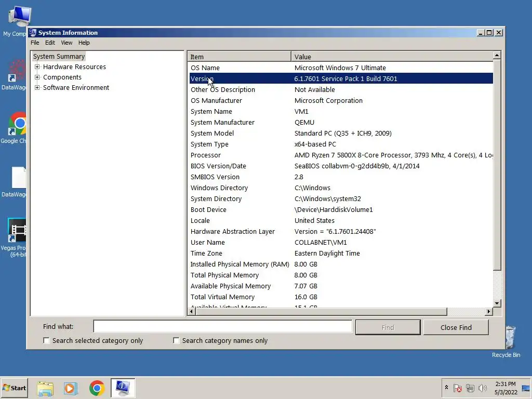
Task: Select the Installed Physical Memory (RAM) row
Action: (x=341, y=264)
